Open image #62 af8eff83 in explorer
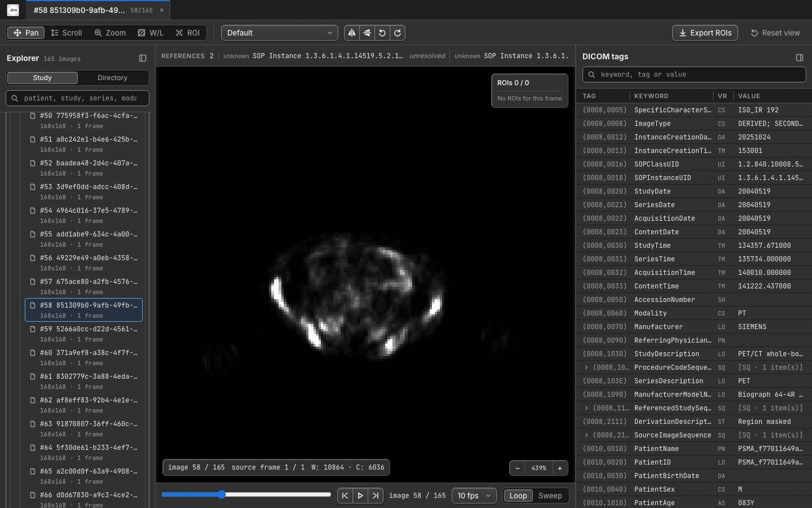The image size is (812, 508). pos(83,405)
